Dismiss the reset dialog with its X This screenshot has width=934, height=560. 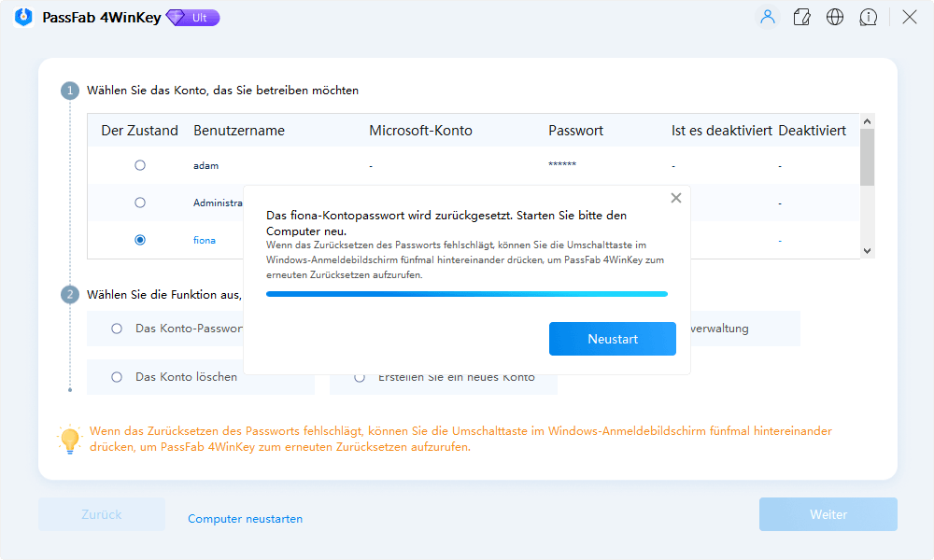point(675,197)
